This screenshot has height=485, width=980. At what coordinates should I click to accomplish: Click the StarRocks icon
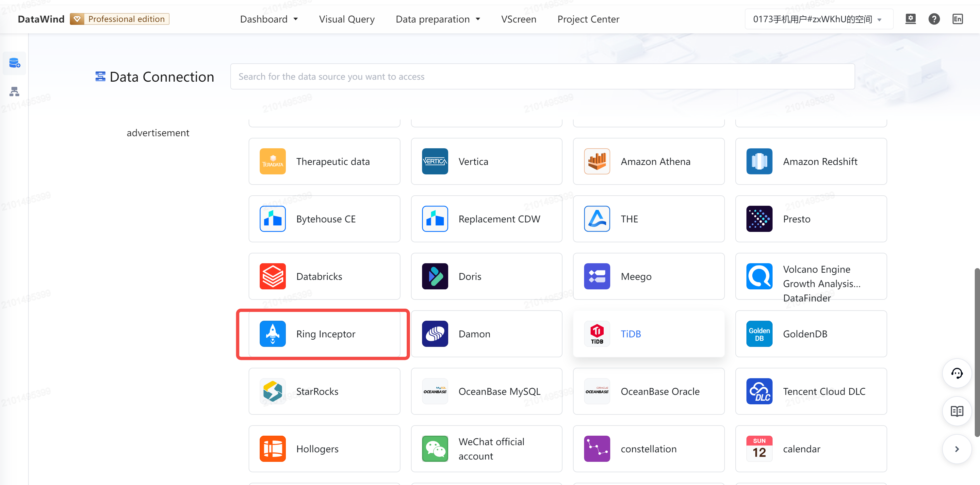[x=272, y=391]
